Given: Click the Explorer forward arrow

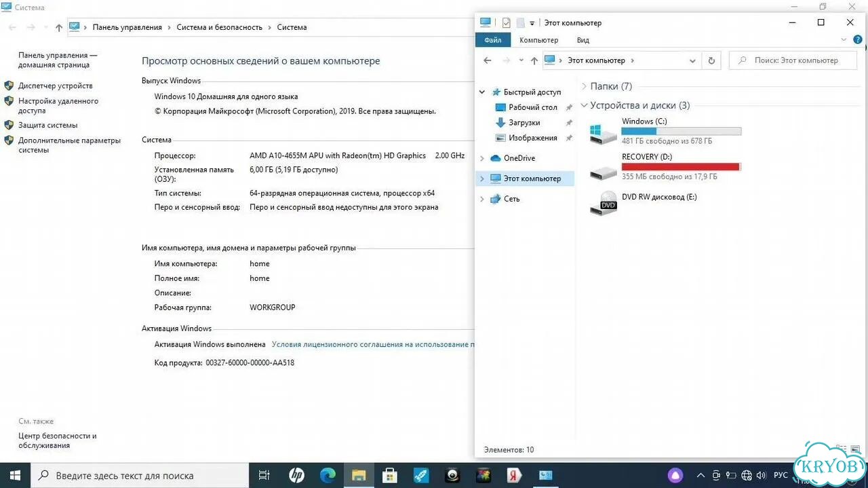Looking at the screenshot, I should click(x=506, y=60).
